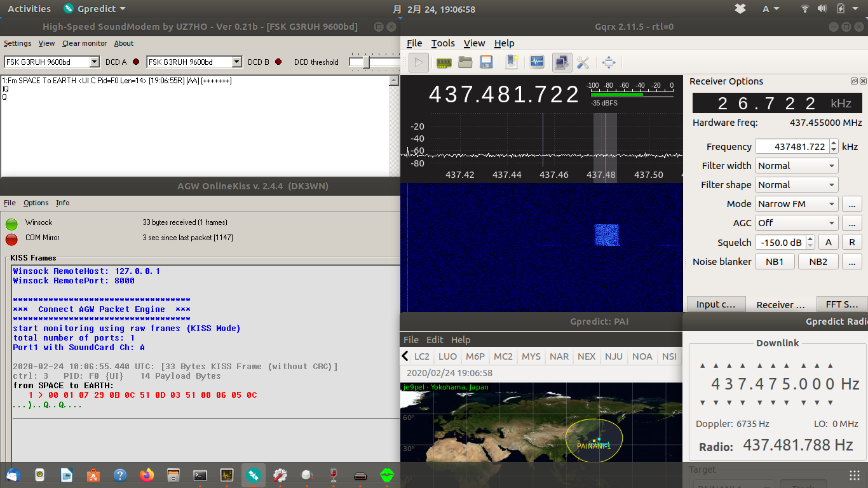Image resolution: width=868 pixels, height=488 pixels.
Task: Click squelch reset 'R' button
Action: click(x=852, y=242)
